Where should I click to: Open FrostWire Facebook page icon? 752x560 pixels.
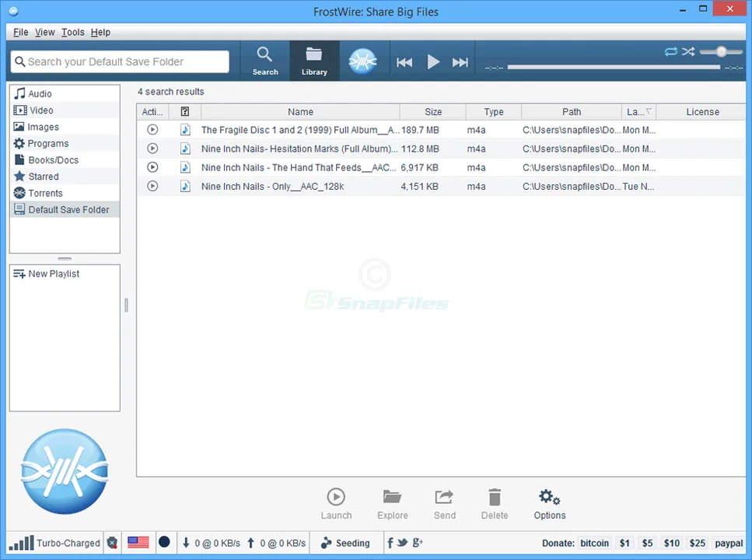tap(390, 543)
